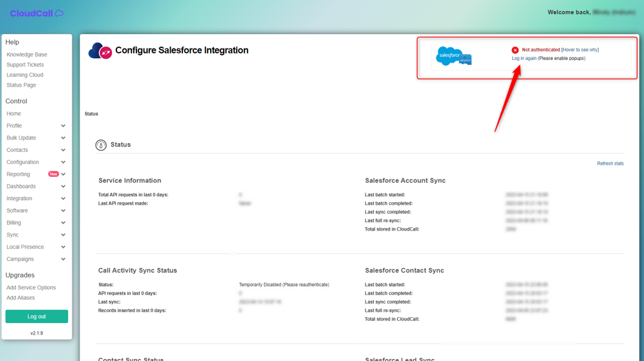Open the Status Page link
Viewport: 644px width, 361px height.
coord(21,85)
